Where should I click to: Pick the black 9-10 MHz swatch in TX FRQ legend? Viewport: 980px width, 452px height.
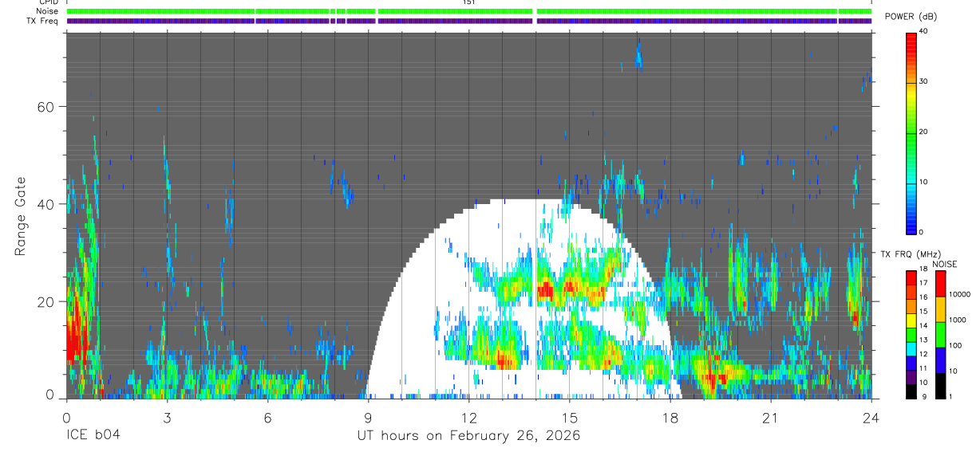coord(911,390)
